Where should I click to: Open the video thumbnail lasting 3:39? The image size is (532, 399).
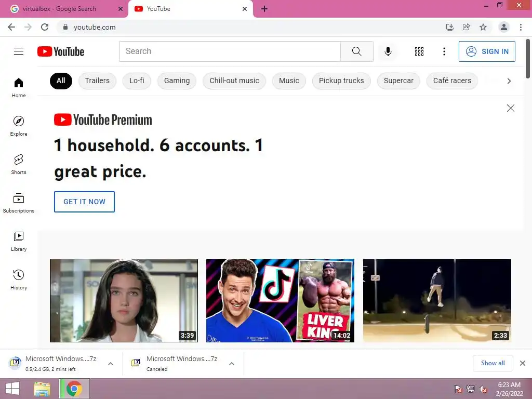click(x=124, y=301)
